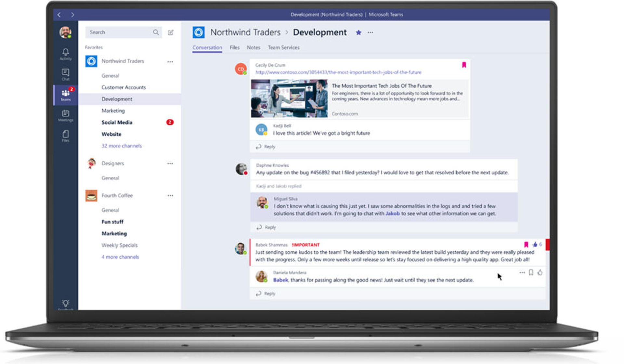Click inside the Search input field

pyautogui.click(x=120, y=32)
